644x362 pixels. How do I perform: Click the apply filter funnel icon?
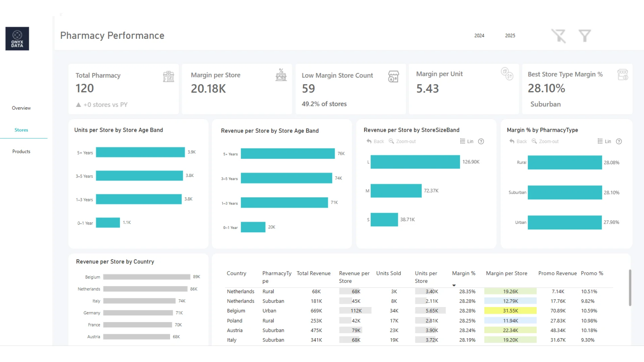coord(585,36)
